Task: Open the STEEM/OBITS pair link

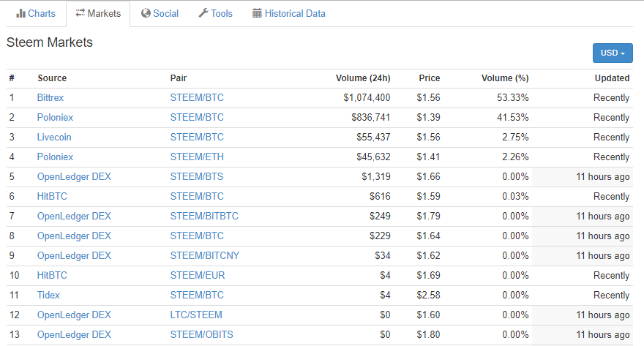Action: (203, 334)
